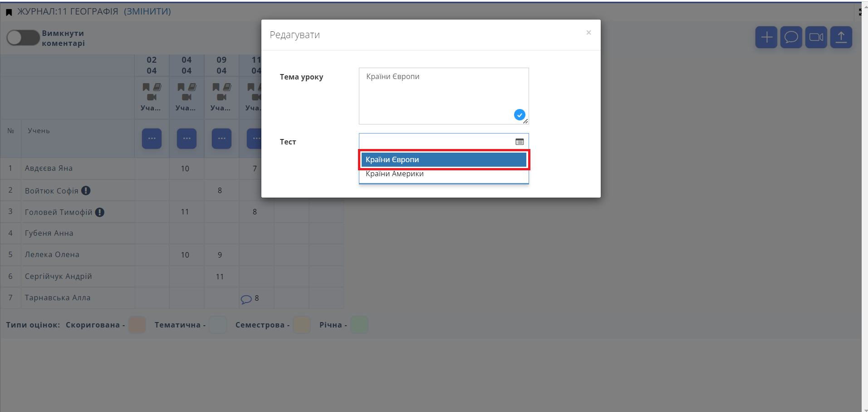Click the three-dot button under 09.04
Viewport: 868px width, 412px height.
pos(221,139)
